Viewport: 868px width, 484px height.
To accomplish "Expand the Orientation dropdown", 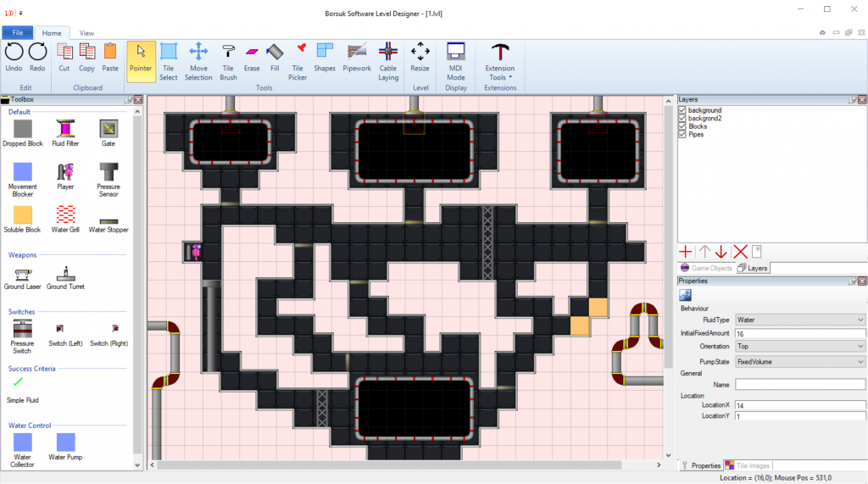I will (800, 347).
